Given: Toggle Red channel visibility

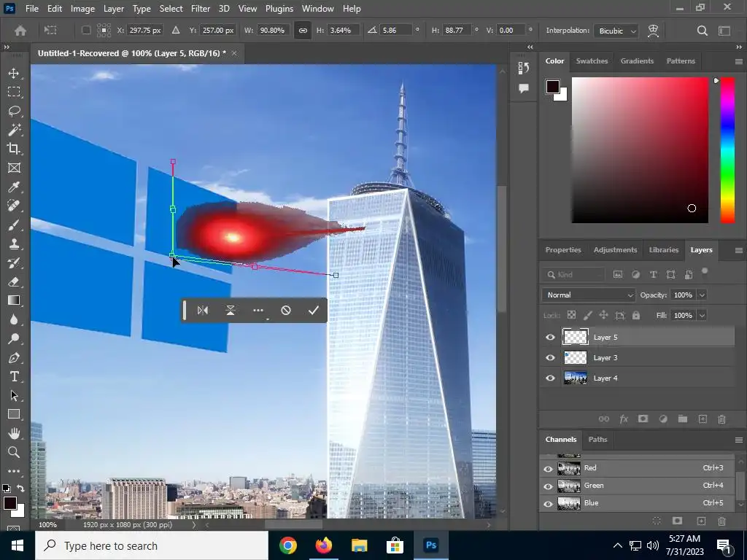Looking at the screenshot, I should pos(549,469).
